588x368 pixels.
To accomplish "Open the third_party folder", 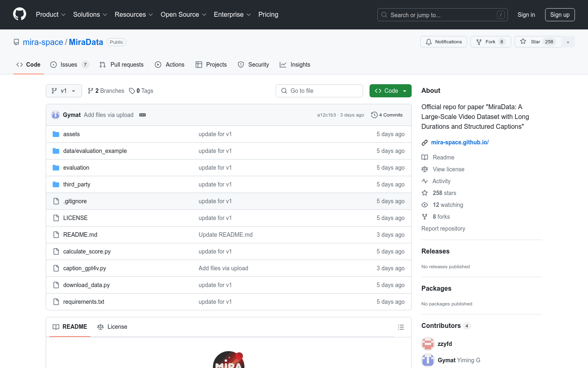I will tap(77, 184).
